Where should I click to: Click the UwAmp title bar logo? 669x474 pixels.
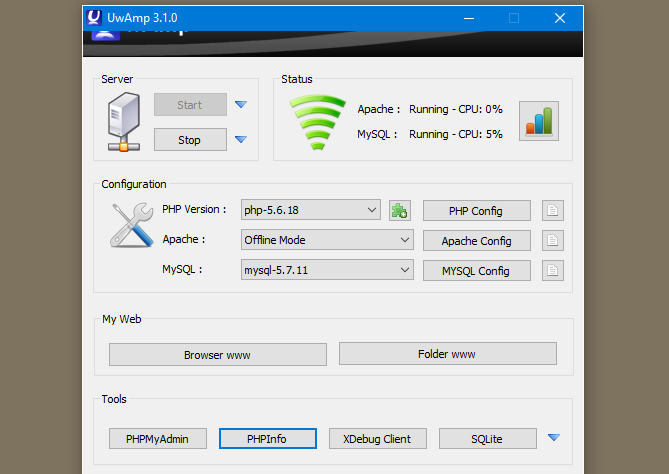pyautogui.click(x=94, y=17)
